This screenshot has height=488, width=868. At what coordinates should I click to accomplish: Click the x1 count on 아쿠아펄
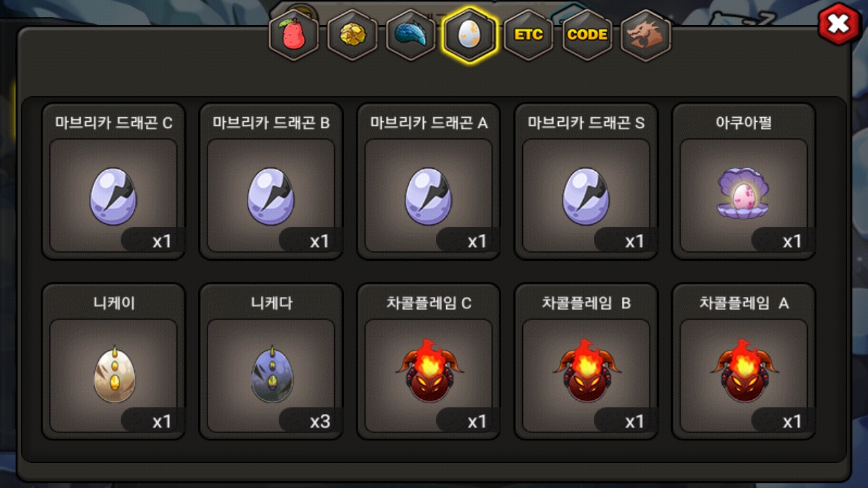pyautogui.click(x=792, y=241)
